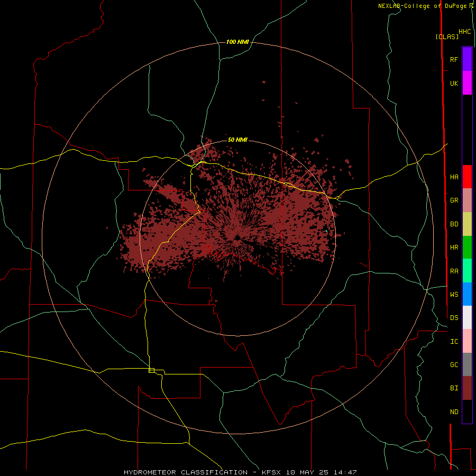Click the blue WS legend swatch
Screen dimensions: 476x476
(467, 294)
